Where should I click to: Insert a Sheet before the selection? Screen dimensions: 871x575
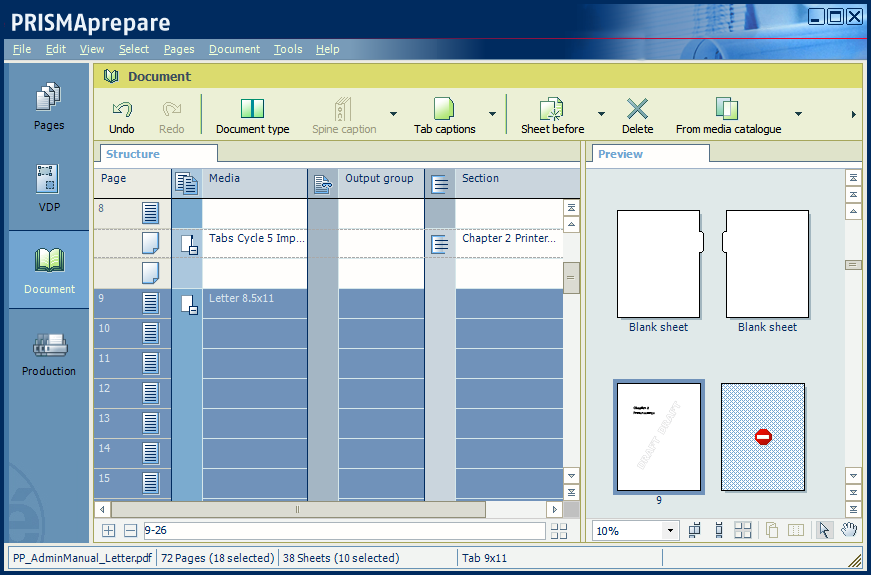tap(552, 116)
